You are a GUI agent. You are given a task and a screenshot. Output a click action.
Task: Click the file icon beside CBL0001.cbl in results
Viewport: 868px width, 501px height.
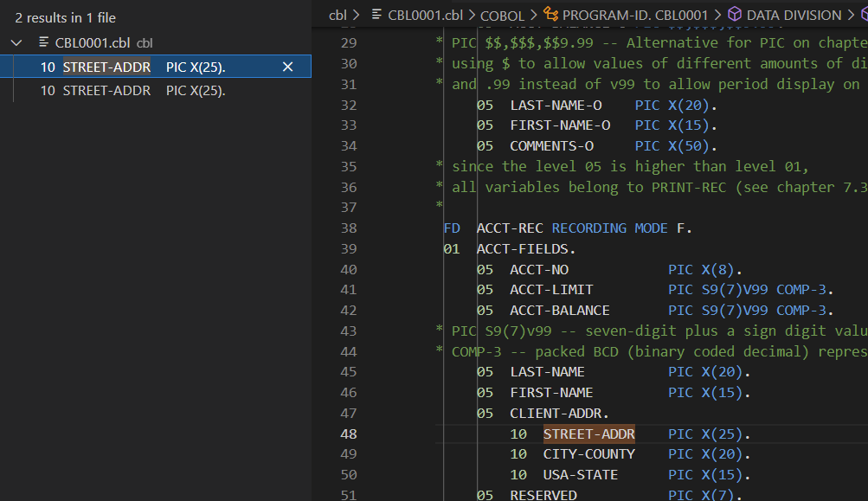tap(44, 42)
